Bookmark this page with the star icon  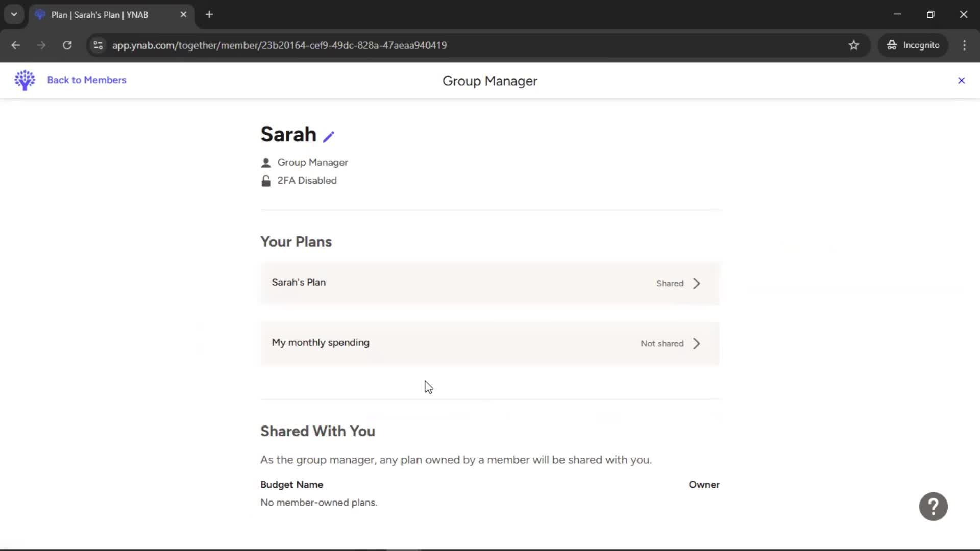pos(853,45)
